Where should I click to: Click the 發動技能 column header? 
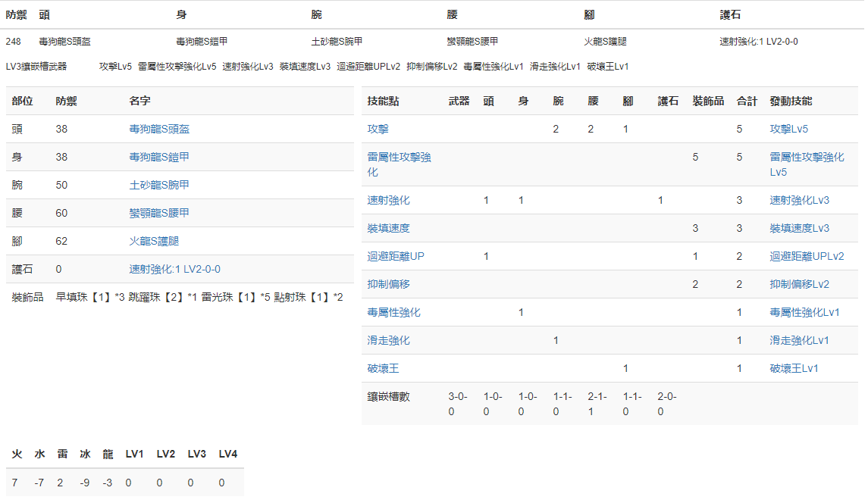791,102
